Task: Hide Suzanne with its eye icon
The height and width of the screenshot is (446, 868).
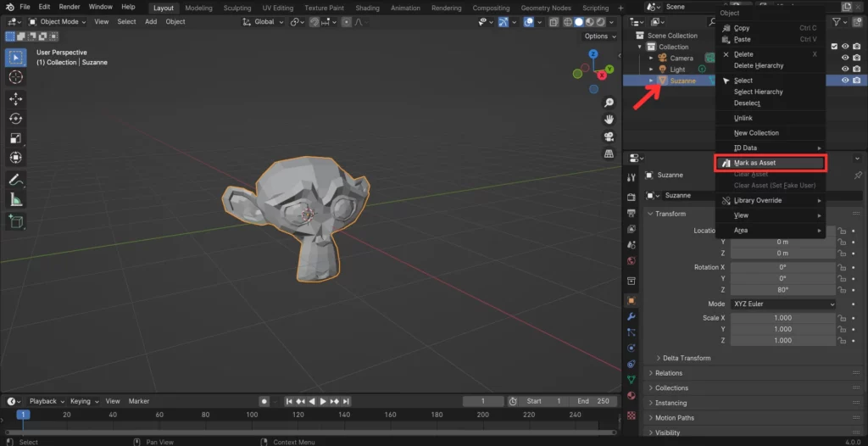Action: tap(845, 81)
